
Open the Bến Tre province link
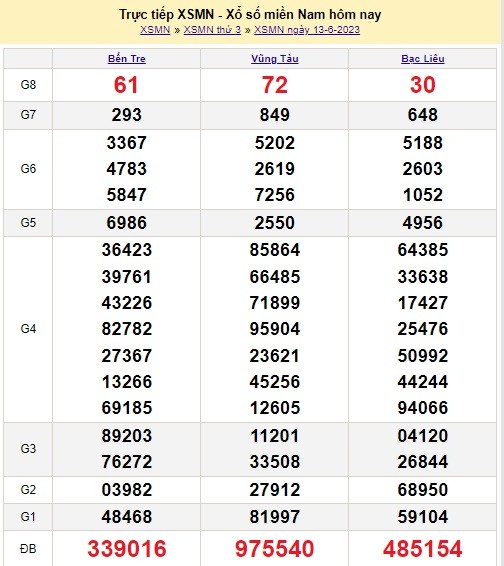point(126,58)
